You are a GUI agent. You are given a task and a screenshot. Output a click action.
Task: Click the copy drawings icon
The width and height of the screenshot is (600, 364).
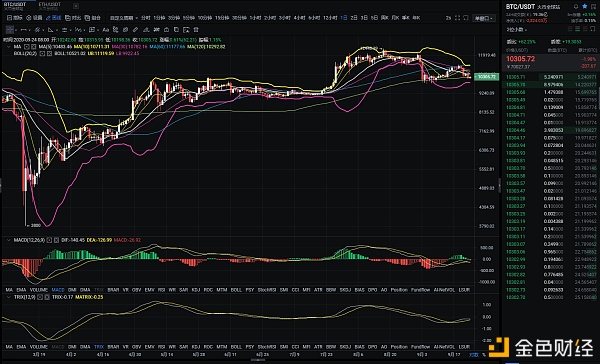coord(176,29)
